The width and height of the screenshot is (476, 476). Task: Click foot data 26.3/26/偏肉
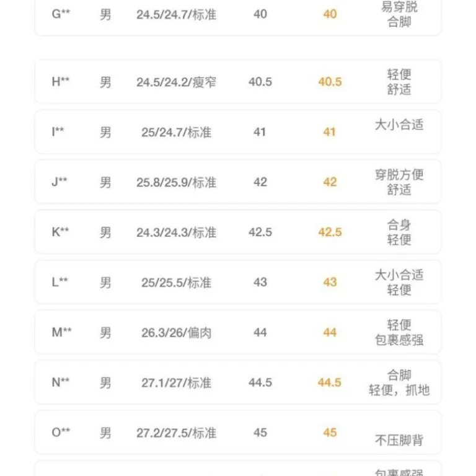pos(177,333)
